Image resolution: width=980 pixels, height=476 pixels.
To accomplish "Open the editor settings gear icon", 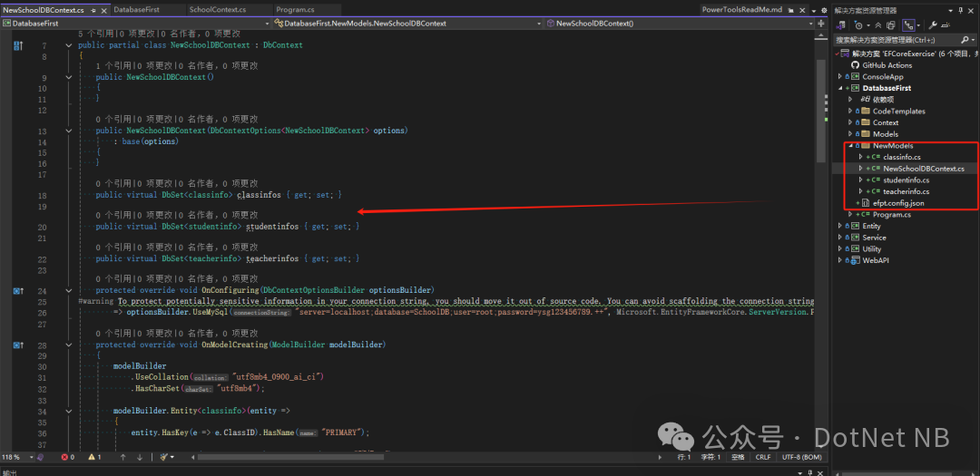I will pyautogui.click(x=822, y=11).
